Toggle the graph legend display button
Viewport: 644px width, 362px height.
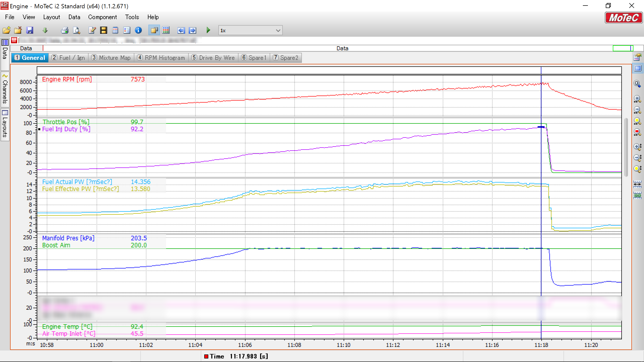tap(638, 68)
